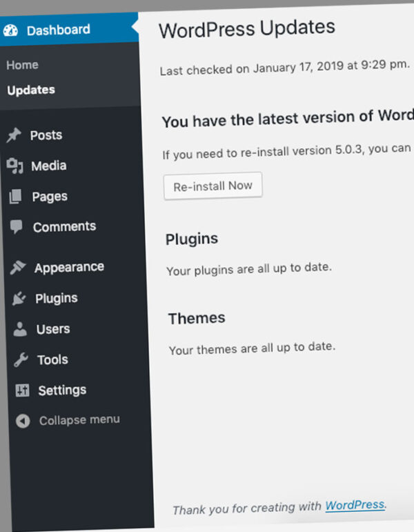Viewport: 414px width, 532px height.
Task: Click the Posts pushpin icon
Action: click(14, 136)
